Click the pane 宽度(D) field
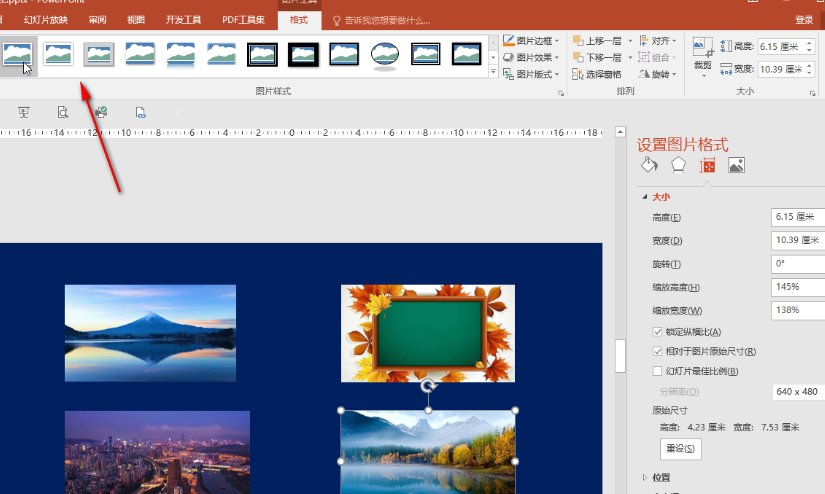 point(798,240)
